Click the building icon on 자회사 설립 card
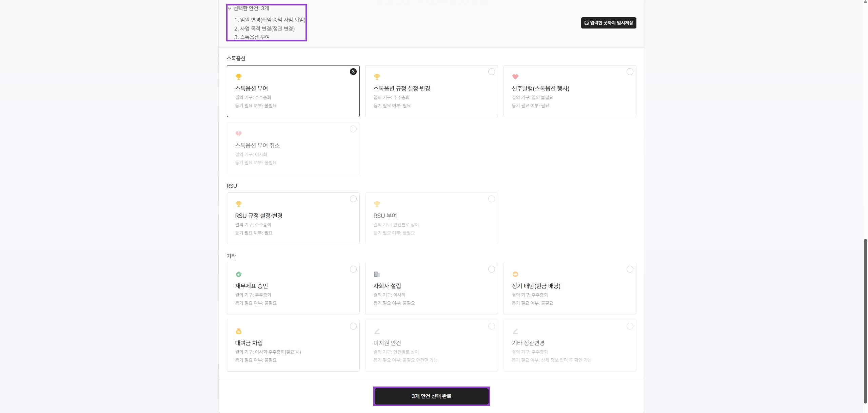The height and width of the screenshot is (413, 868). [x=377, y=274]
